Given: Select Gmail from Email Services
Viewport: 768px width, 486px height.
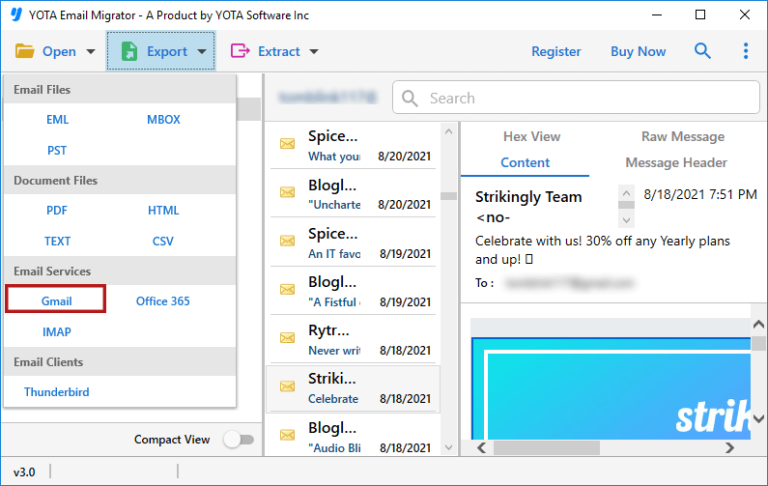Looking at the screenshot, I should point(56,300).
